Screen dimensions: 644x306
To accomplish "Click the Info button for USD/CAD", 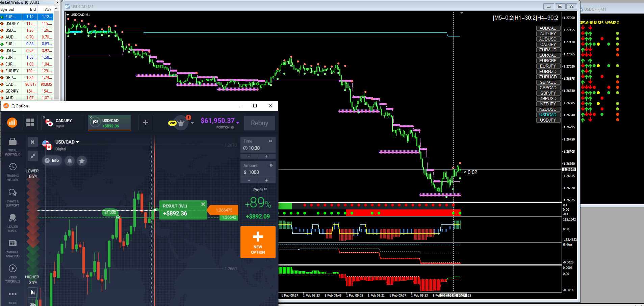I will 52,161.
